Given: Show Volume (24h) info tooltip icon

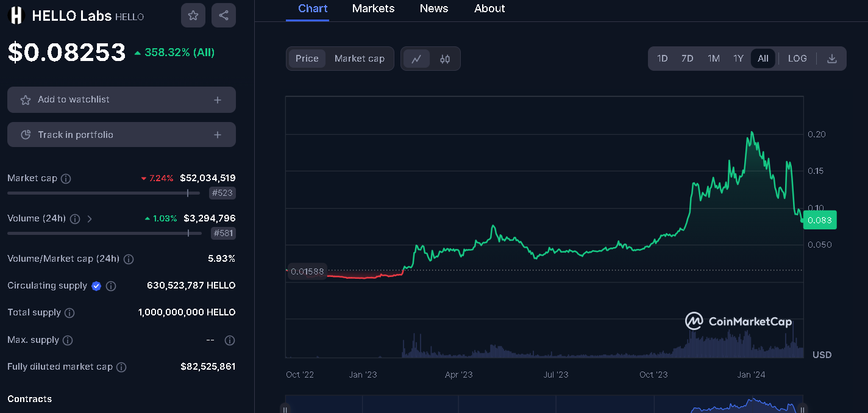Looking at the screenshot, I should [x=75, y=218].
